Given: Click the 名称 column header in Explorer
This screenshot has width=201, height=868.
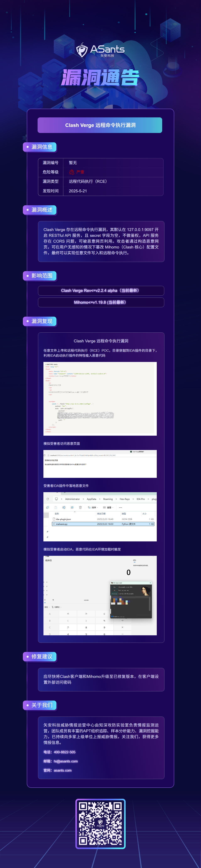Looking at the screenshot, I should [56, 514].
